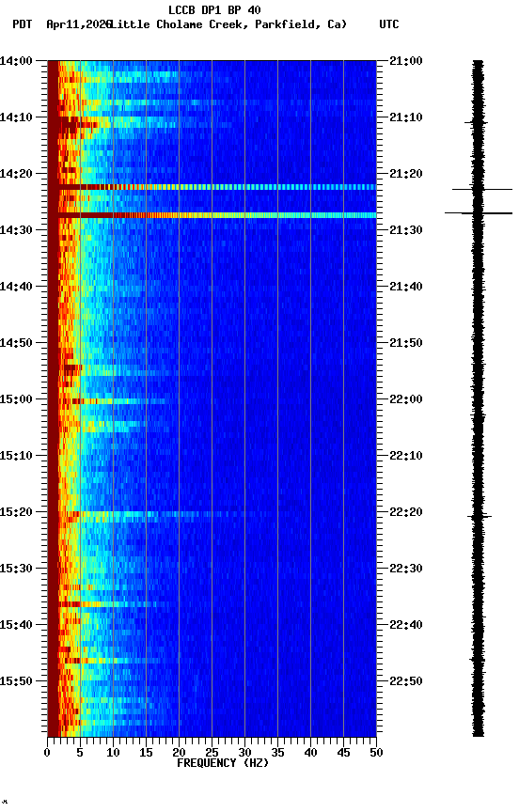
Task: Click the waveform spike near 22:20 UTC
Action: (480, 516)
